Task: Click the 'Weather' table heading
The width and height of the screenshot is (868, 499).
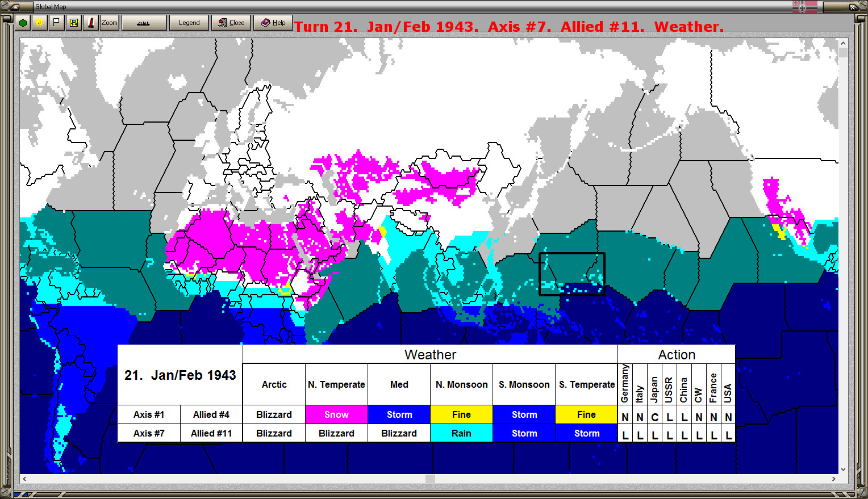Action: (430, 354)
